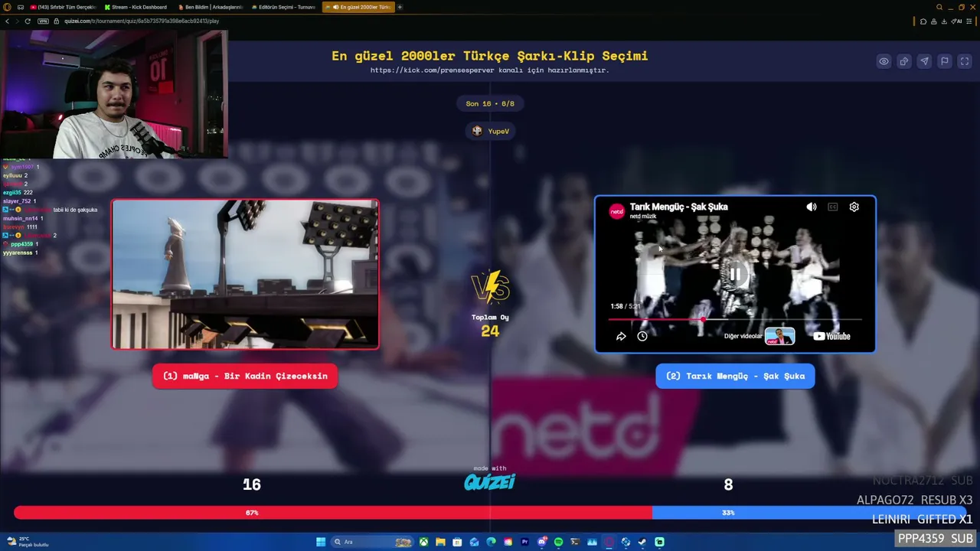
Task: Open Discord from the taskbar
Action: point(541,542)
